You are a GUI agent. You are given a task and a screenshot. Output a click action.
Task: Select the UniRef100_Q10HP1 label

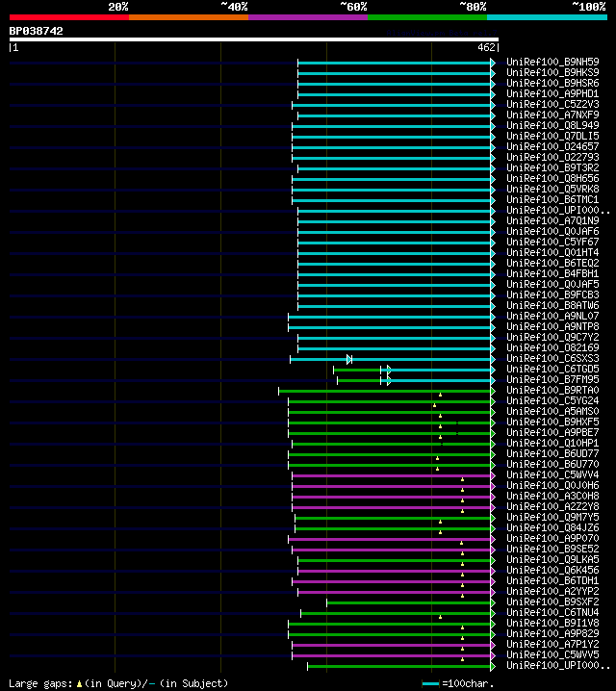(x=552, y=443)
